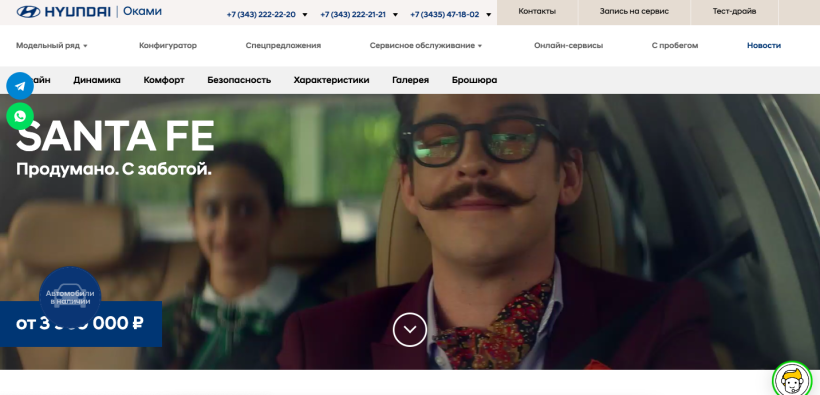Switch to the 'Характеристики' tab
Viewport: 820px width, 395px height.
331,80
